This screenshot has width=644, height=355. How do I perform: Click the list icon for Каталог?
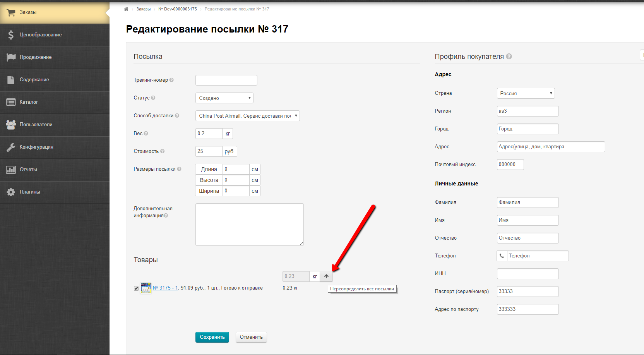click(x=11, y=102)
